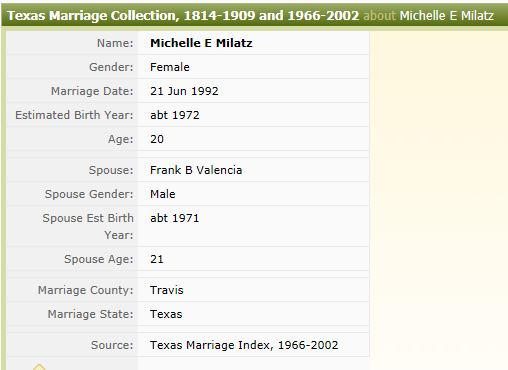
Task: Click the Marriage State label
Action: click(x=91, y=314)
